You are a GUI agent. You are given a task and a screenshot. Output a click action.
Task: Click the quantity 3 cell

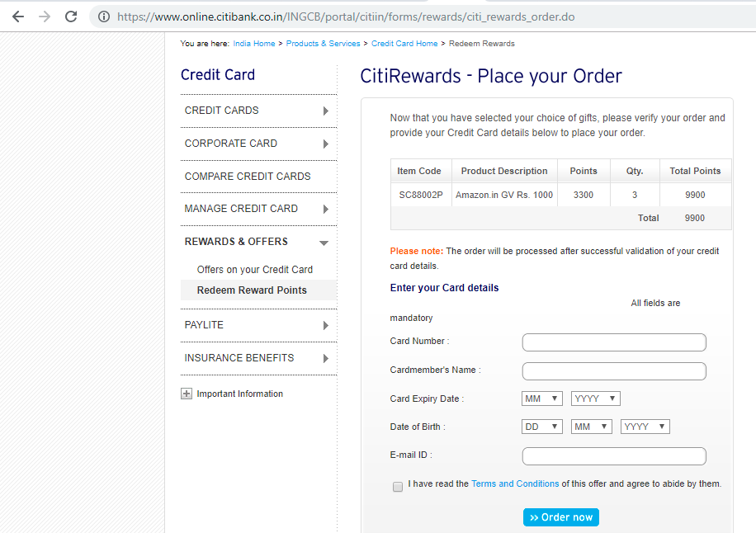coord(635,196)
